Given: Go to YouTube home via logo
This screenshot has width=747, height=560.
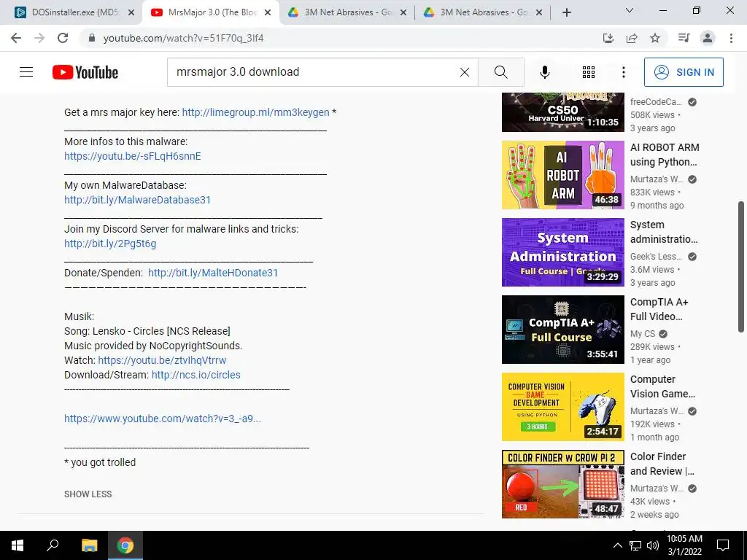Looking at the screenshot, I should [85, 72].
